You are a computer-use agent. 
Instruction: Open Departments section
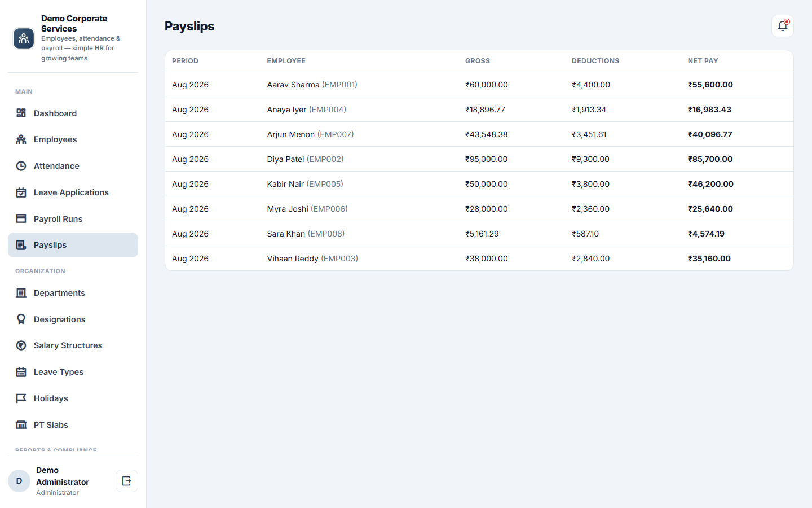click(x=73, y=293)
